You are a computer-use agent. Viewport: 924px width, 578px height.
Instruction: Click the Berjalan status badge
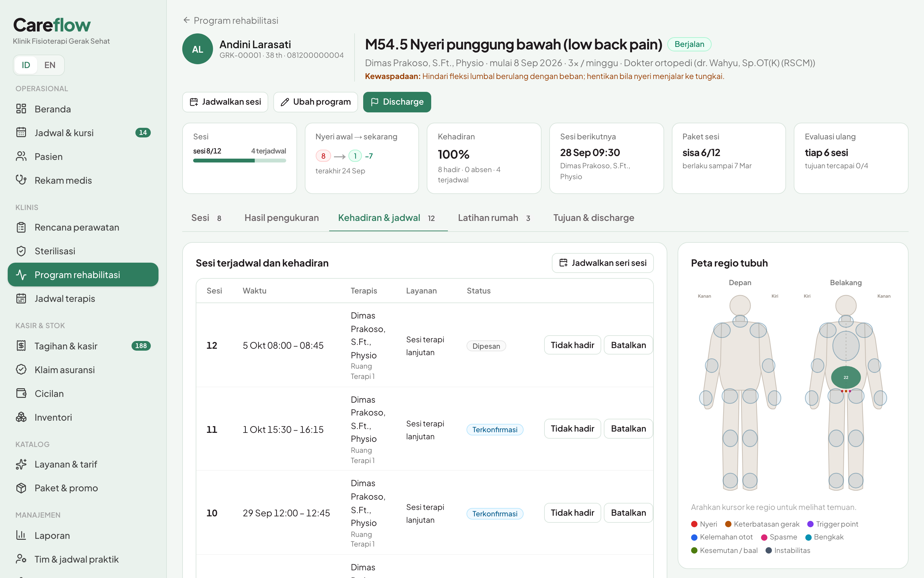[x=689, y=44]
